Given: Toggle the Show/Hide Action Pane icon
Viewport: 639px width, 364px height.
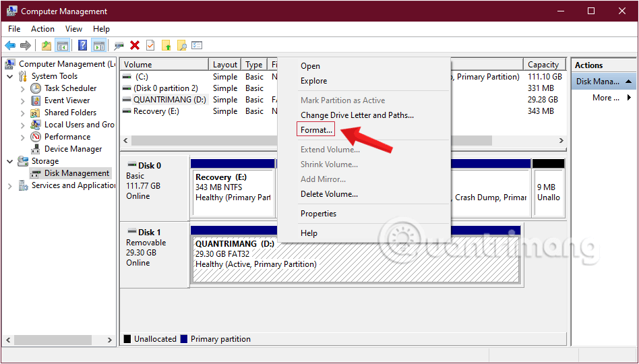Looking at the screenshot, I should (x=98, y=45).
